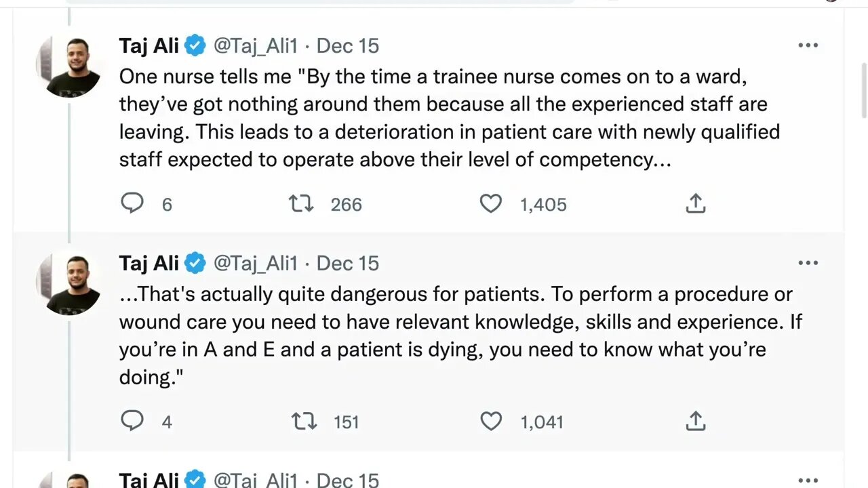Share the second Taj Ali tweet
This screenshot has height=488, width=868.
point(696,421)
